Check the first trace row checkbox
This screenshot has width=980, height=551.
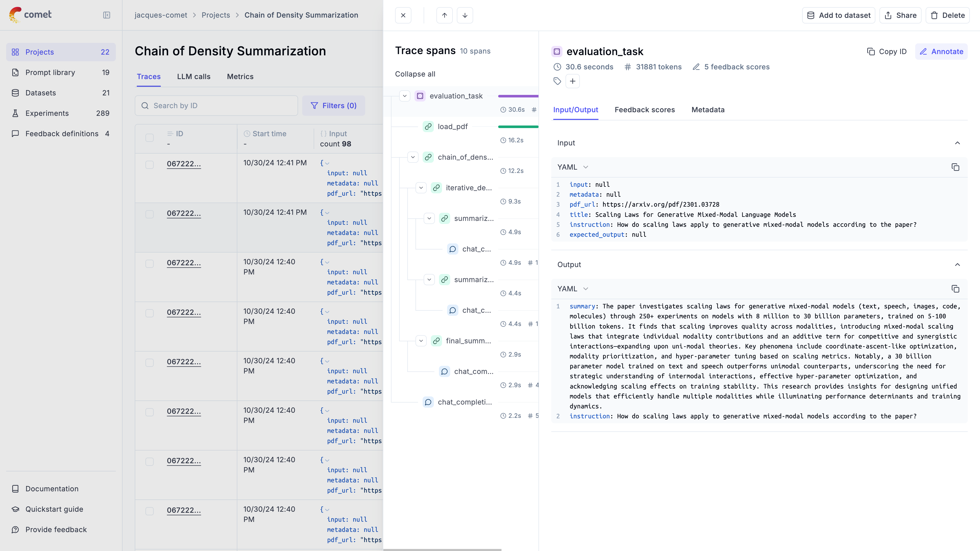pyautogui.click(x=150, y=165)
